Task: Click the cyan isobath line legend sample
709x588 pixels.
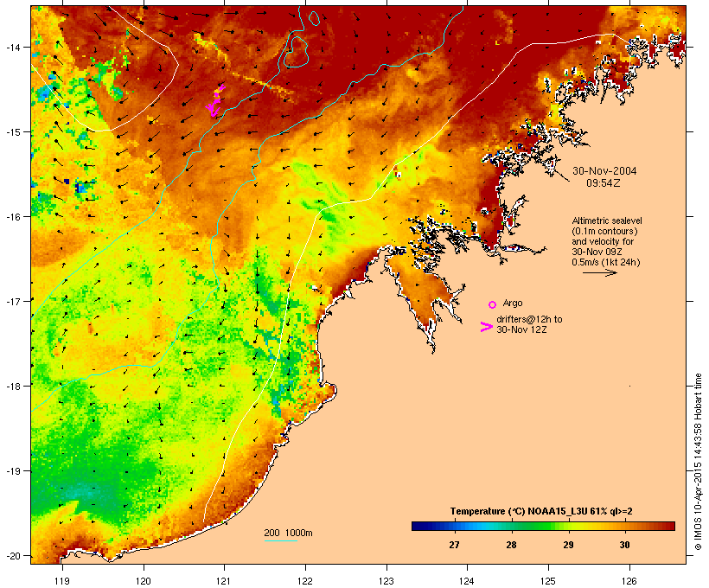Action: click(280, 540)
